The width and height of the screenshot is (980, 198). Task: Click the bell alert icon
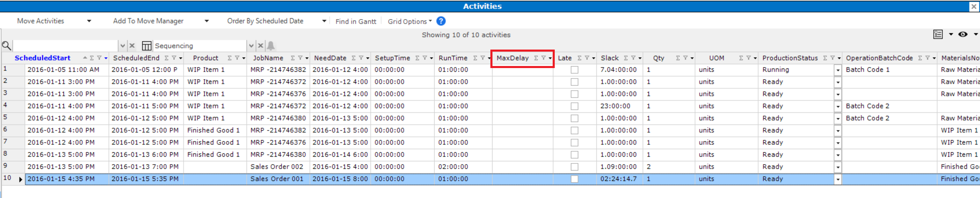271,46
